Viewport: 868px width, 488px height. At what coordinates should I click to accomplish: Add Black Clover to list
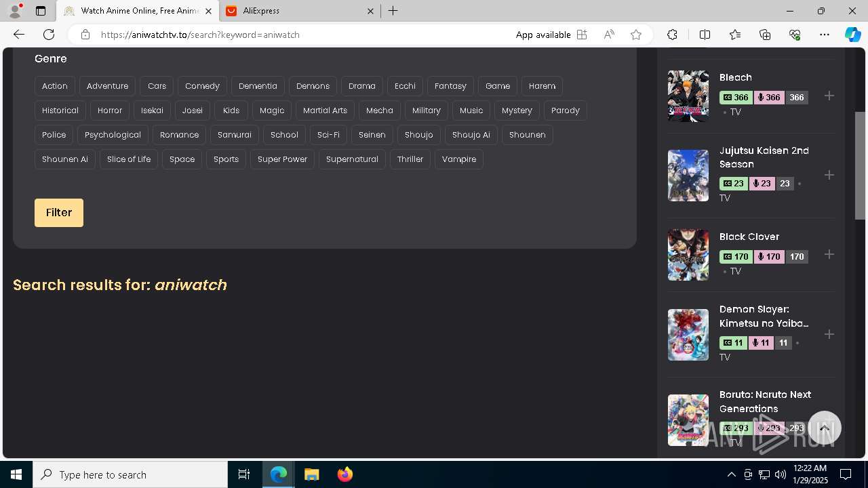(829, 254)
